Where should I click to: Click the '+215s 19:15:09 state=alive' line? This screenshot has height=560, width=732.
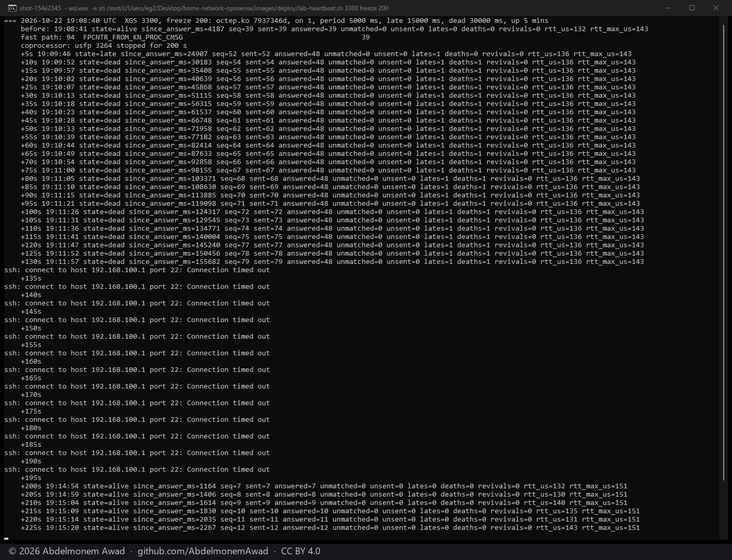tap(330, 511)
